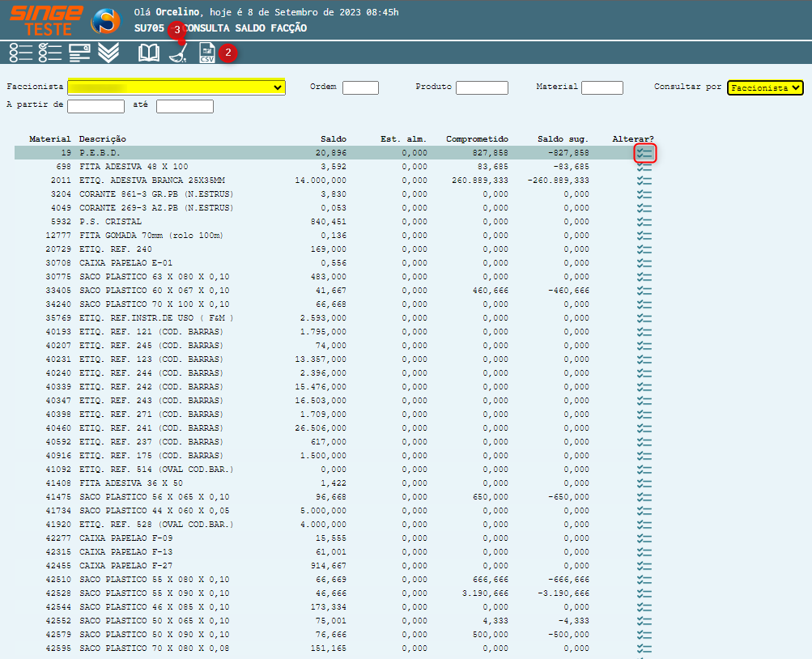Screen dimensions: 812x659
Task: Click the Comprometido column header
Action: [477, 139]
